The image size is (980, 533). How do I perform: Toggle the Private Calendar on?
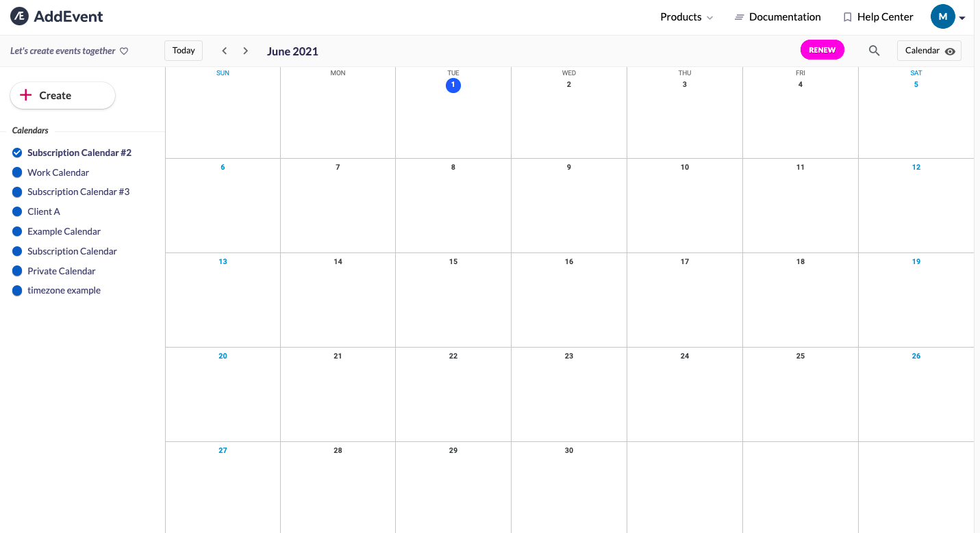pyautogui.click(x=16, y=271)
